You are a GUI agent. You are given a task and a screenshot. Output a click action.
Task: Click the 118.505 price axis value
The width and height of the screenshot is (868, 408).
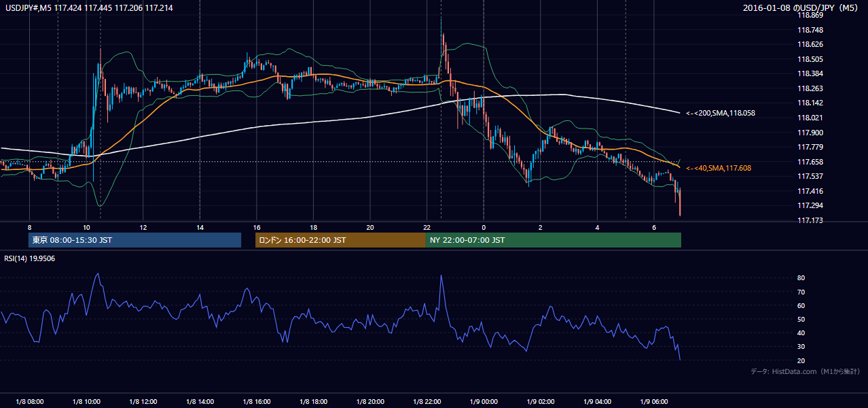(x=810, y=59)
